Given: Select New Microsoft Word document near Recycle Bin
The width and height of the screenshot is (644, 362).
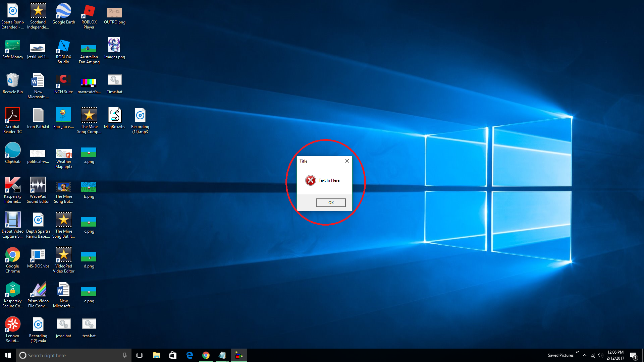Looking at the screenshot, I should tap(38, 86).
